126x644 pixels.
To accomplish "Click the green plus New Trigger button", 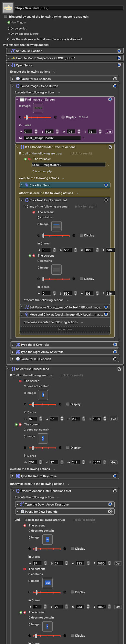I will point(9,23).
